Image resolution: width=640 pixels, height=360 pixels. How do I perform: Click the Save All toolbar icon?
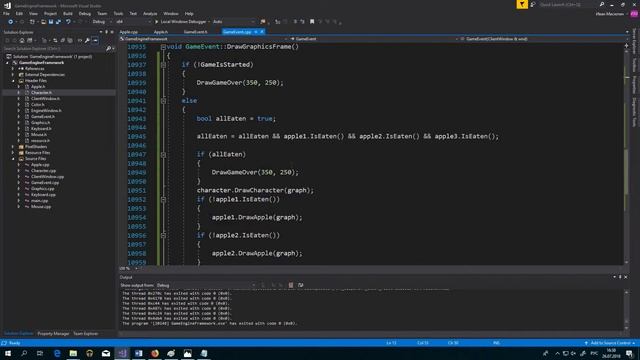[x=58, y=22]
